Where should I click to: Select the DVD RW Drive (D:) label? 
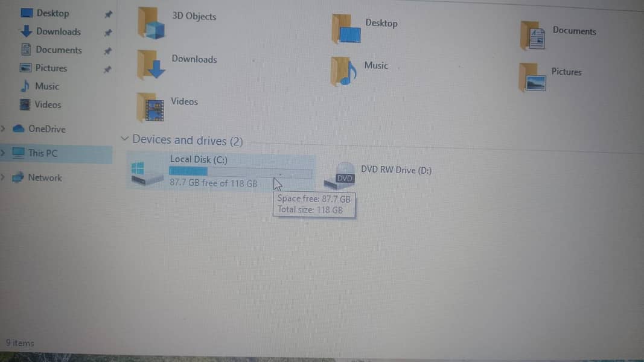pos(397,170)
